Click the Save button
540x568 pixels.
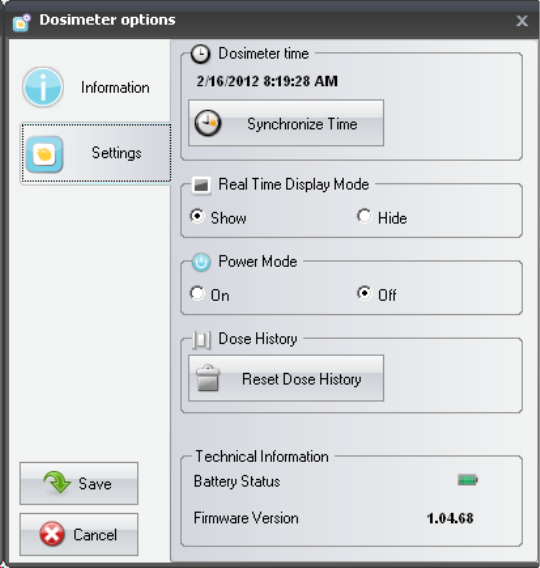(x=79, y=483)
